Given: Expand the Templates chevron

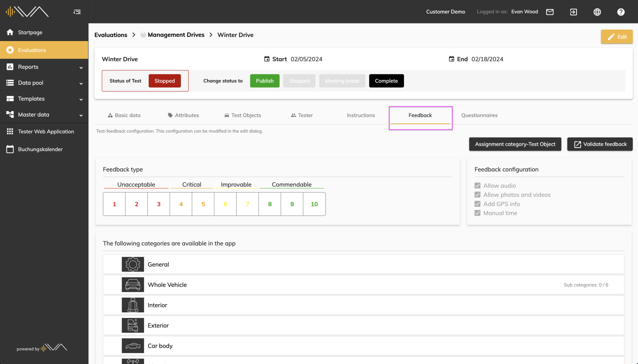Looking at the screenshot, I should (81, 99).
